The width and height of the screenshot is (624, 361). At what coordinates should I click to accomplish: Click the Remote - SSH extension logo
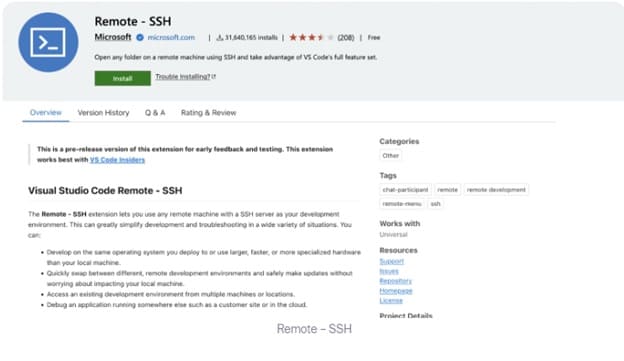[x=48, y=42]
